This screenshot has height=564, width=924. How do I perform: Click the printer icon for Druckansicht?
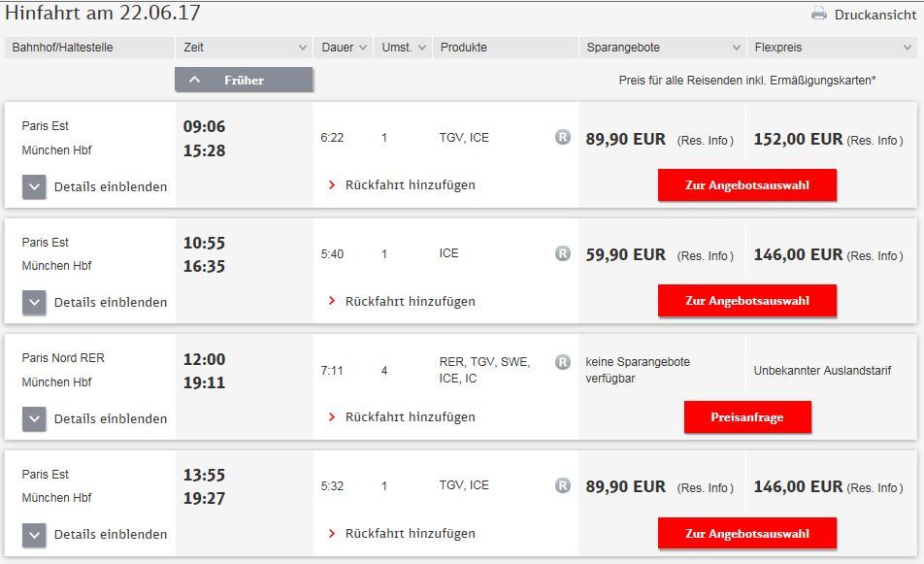point(818,14)
